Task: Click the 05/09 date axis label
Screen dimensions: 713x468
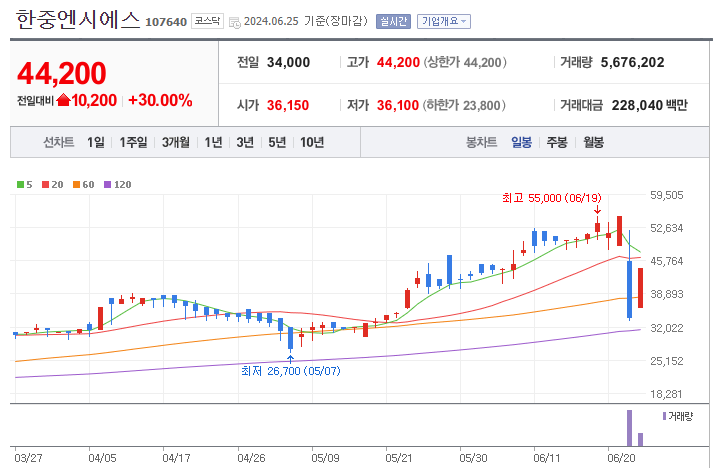Action: 325,458
